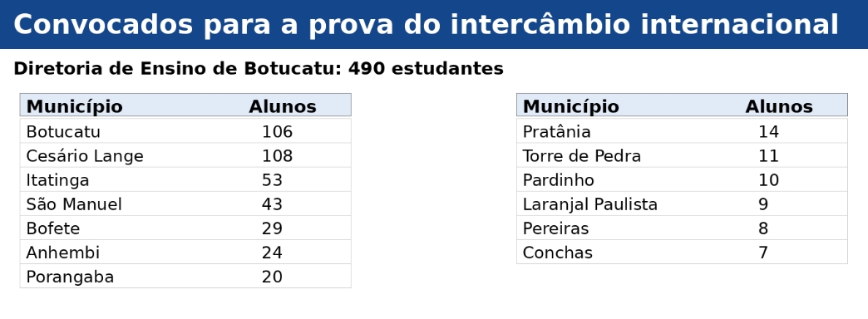Select the value 108 for Cesário Lange
The width and height of the screenshot is (868, 319).
click(277, 156)
